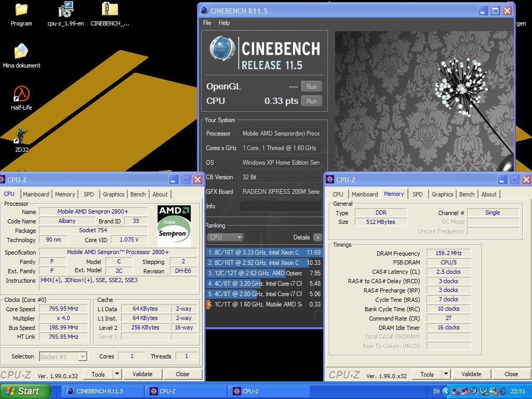Open About tab in right CPU-Z
The image size is (532, 399).
pos(489,194)
